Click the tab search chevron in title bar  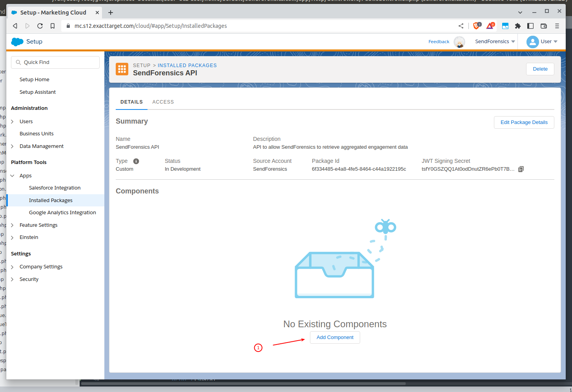[520, 13]
